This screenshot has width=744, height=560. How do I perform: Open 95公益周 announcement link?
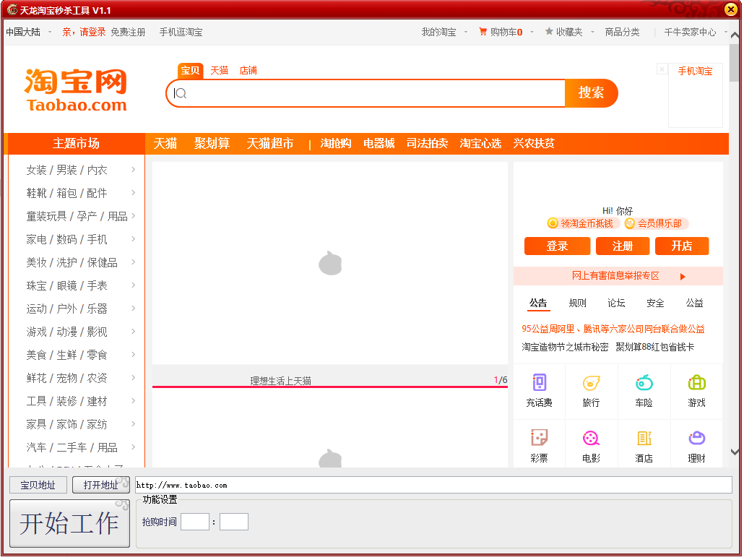[613, 329]
